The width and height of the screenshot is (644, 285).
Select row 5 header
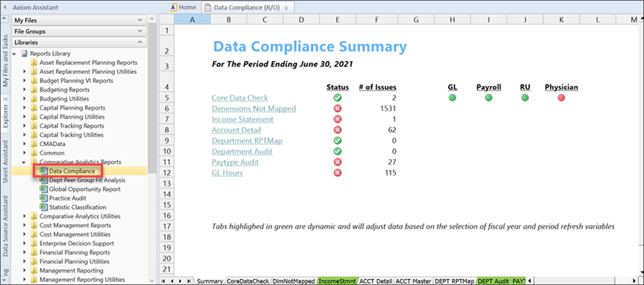(167, 98)
